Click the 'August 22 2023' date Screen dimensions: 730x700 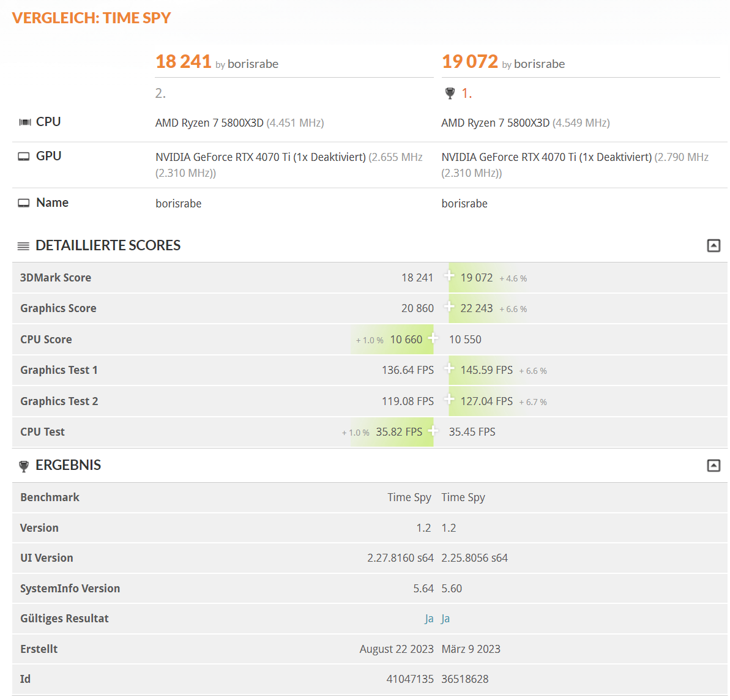[x=396, y=649]
